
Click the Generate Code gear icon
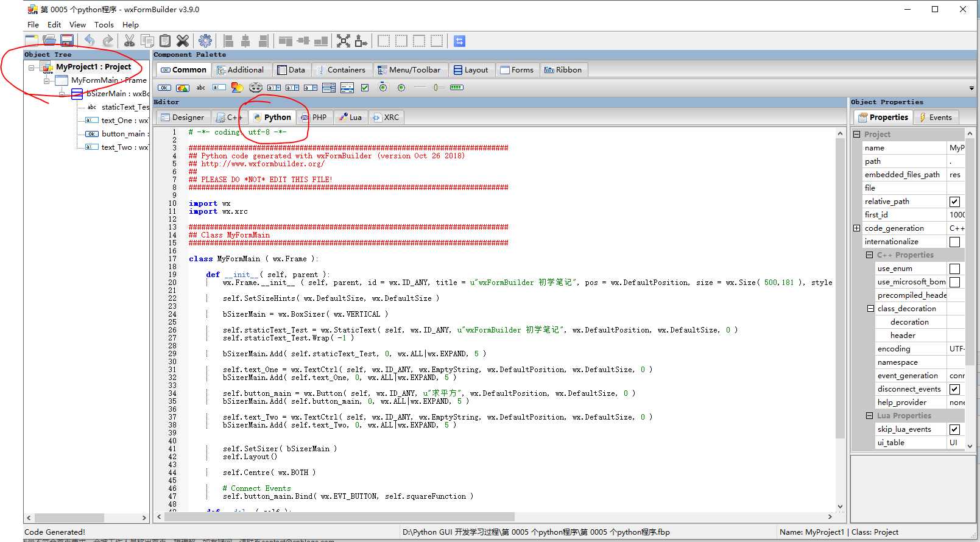coord(205,41)
